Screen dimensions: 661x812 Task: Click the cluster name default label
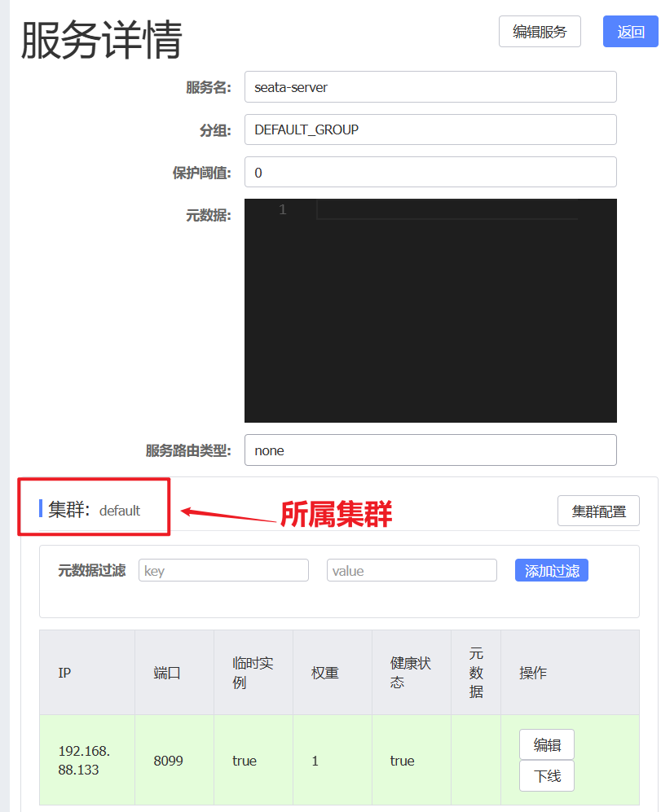tap(120, 511)
